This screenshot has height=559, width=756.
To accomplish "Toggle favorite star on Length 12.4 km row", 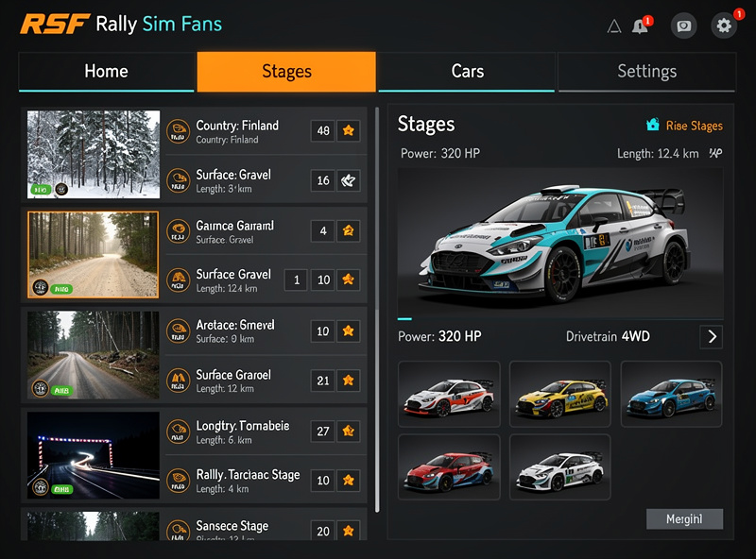I will [x=348, y=279].
